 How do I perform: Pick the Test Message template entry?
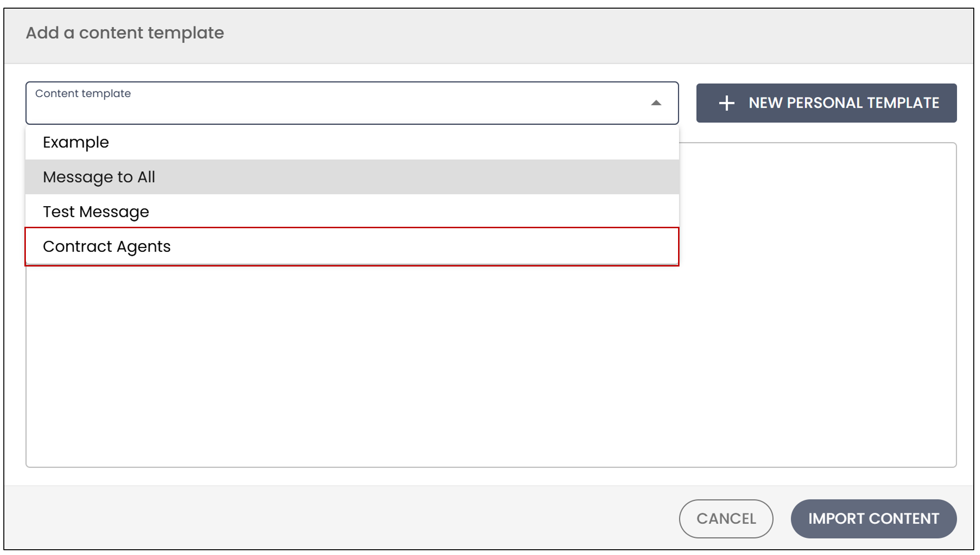click(352, 211)
